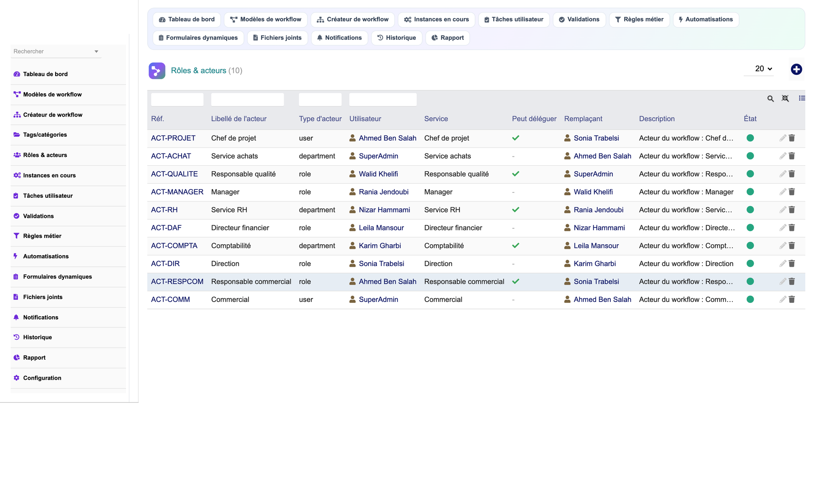Open the Formulaires dynamiques top tab

tap(198, 38)
